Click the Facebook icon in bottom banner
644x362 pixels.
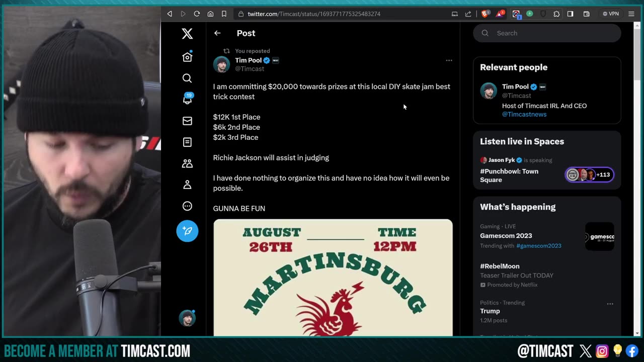coord(631,351)
